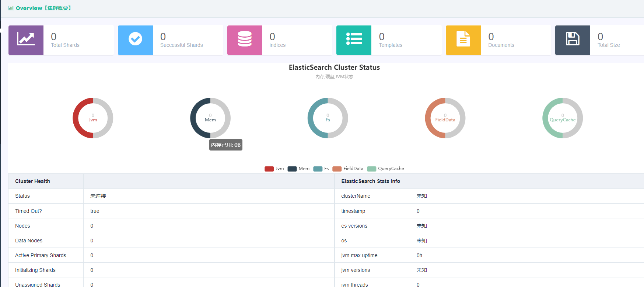The width and height of the screenshot is (644, 287).
Task: Click the Status value 未连接
Action: (98, 196)
